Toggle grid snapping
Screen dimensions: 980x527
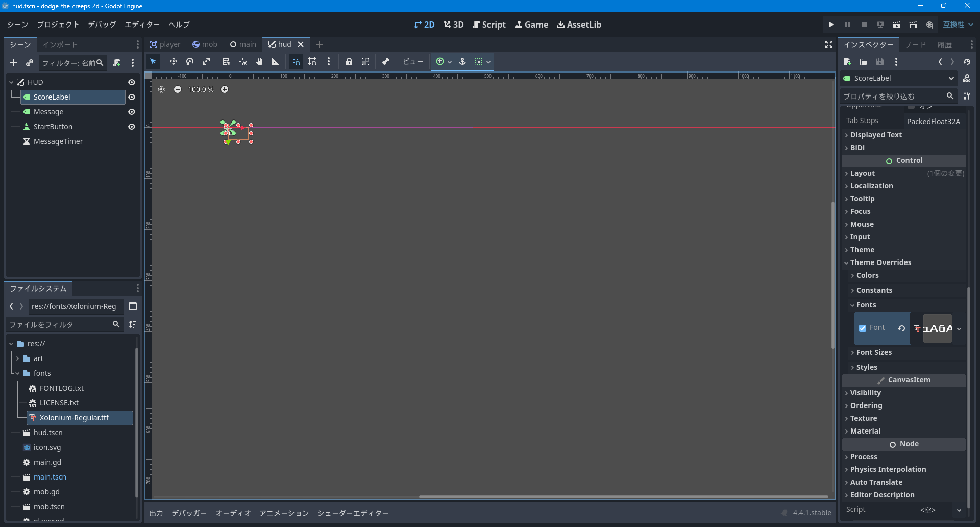point(312,62)
